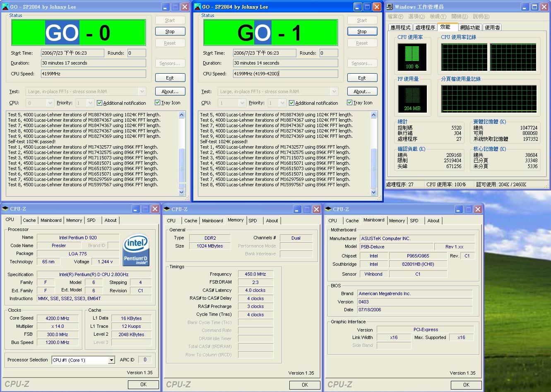Open 說明(H) menu in Task Manager

point(481,17)
